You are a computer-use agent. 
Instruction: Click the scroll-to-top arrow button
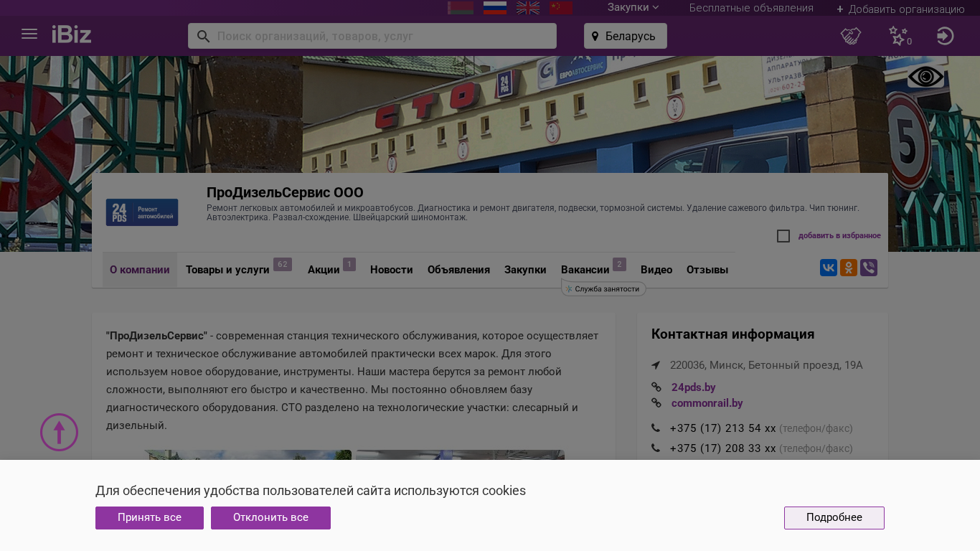pos(59,433)
